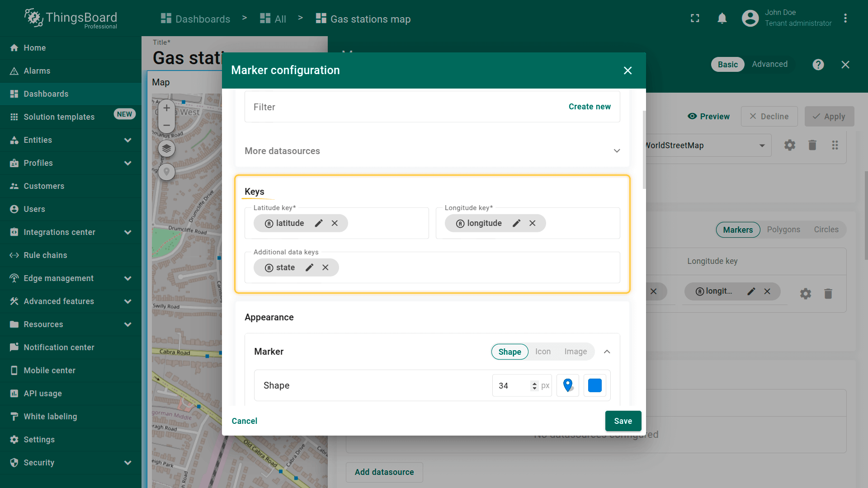Open the map layers control
This screenshot has width=868, height=488.
[x=166, y=148]
